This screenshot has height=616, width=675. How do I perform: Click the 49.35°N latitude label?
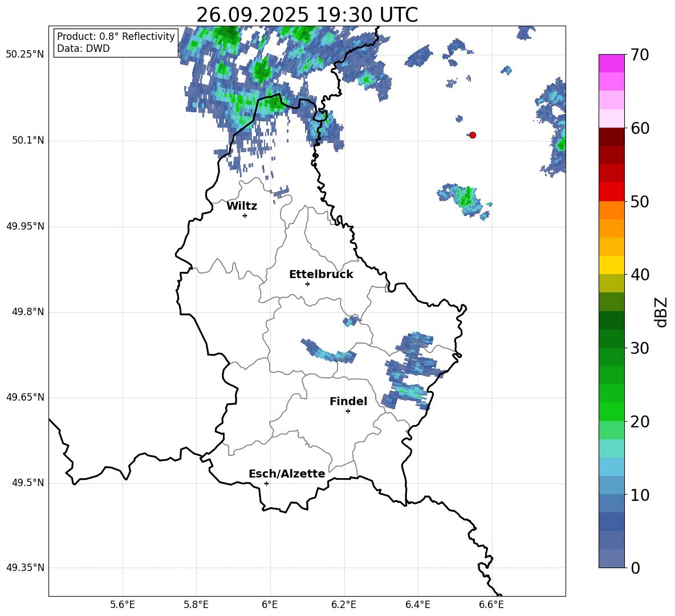pyautogui.click(x=25, y=568)
